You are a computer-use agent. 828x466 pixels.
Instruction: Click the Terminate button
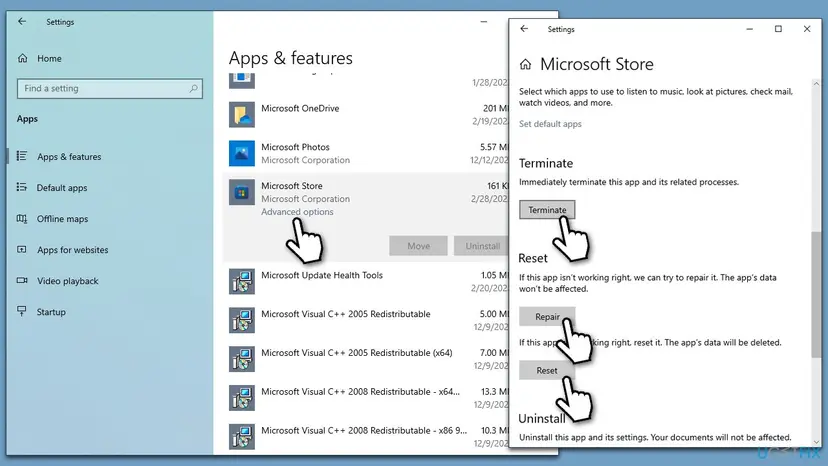[x=547, y=210]
